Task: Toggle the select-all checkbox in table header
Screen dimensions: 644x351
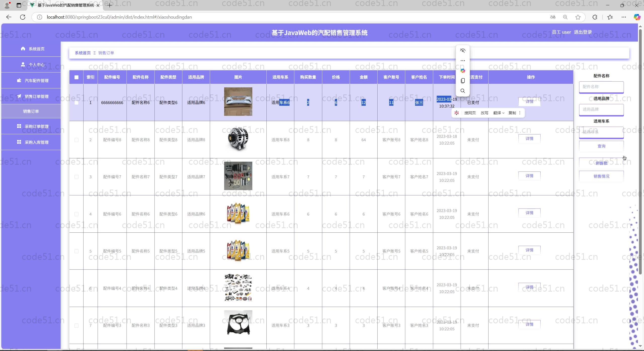Action: click(x=76, y=77)
